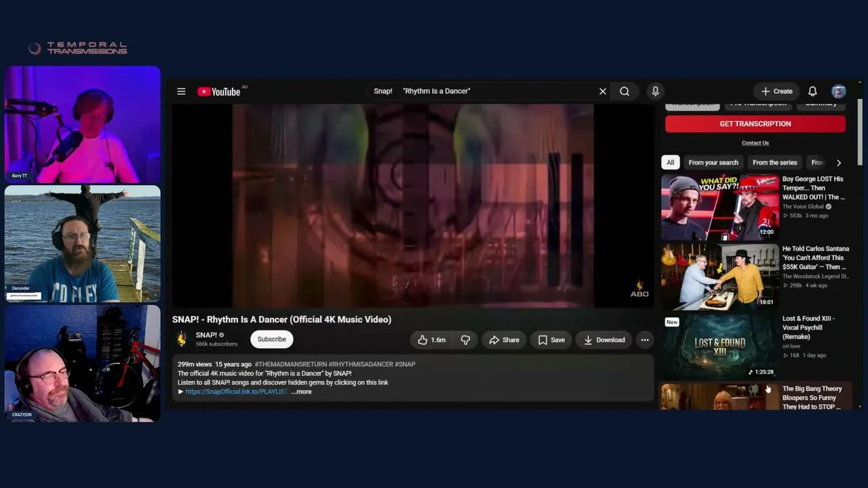Click the magnifier search button
The height and width of the screenshot is (488, 868).
(625, 91)
